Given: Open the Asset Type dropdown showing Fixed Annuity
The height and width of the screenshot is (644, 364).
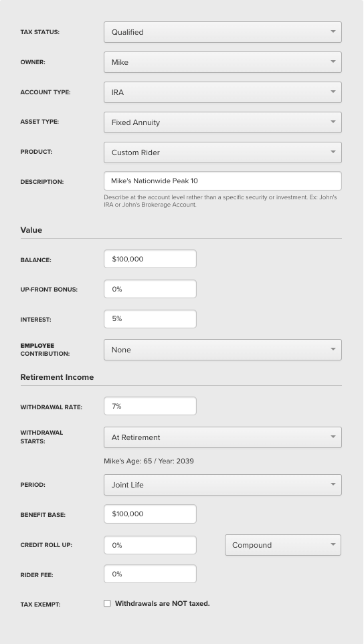Looking at the screenshot, I should coord(223,122).
